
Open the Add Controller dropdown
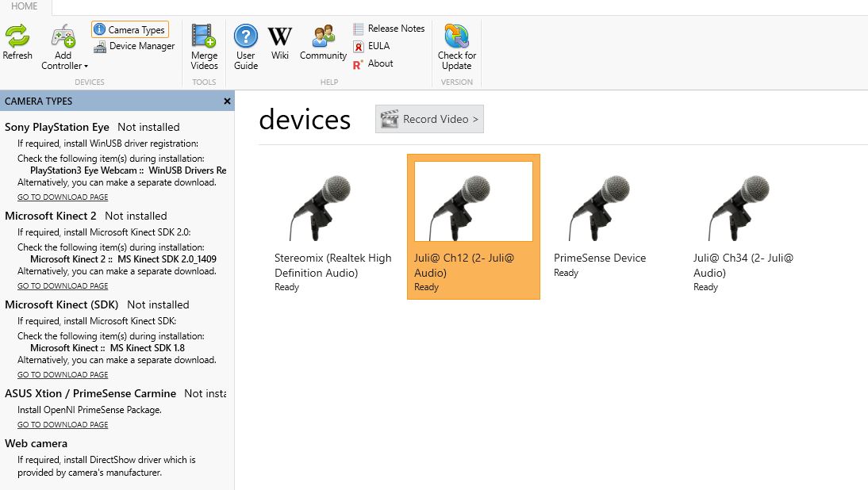pyautogui.click(x=63, y=47)
